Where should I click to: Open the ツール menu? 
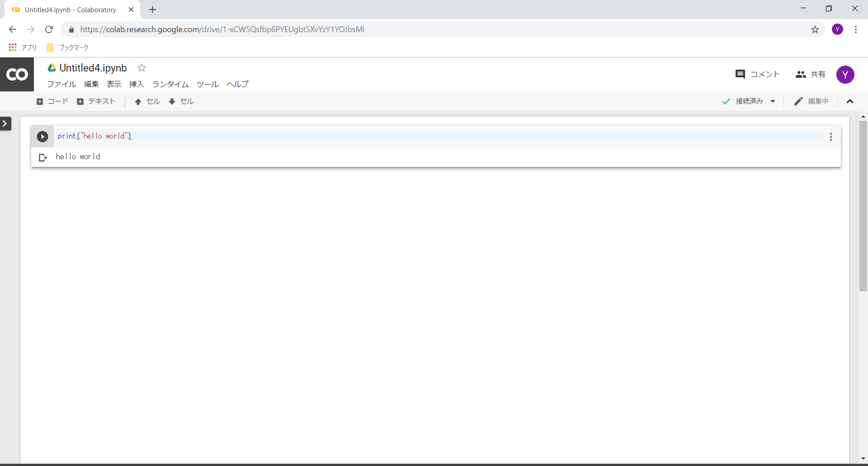[208, 84]
